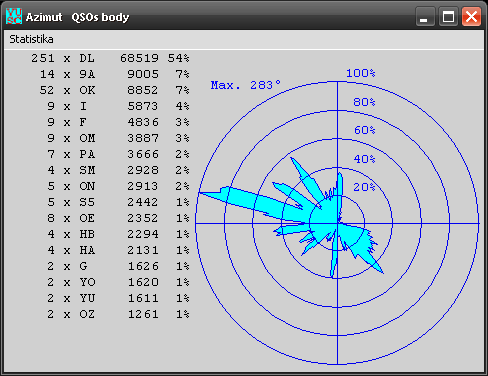The image size is (488, 376).
Task: Select the PA row with 3666 points
Action: (118, 154)
